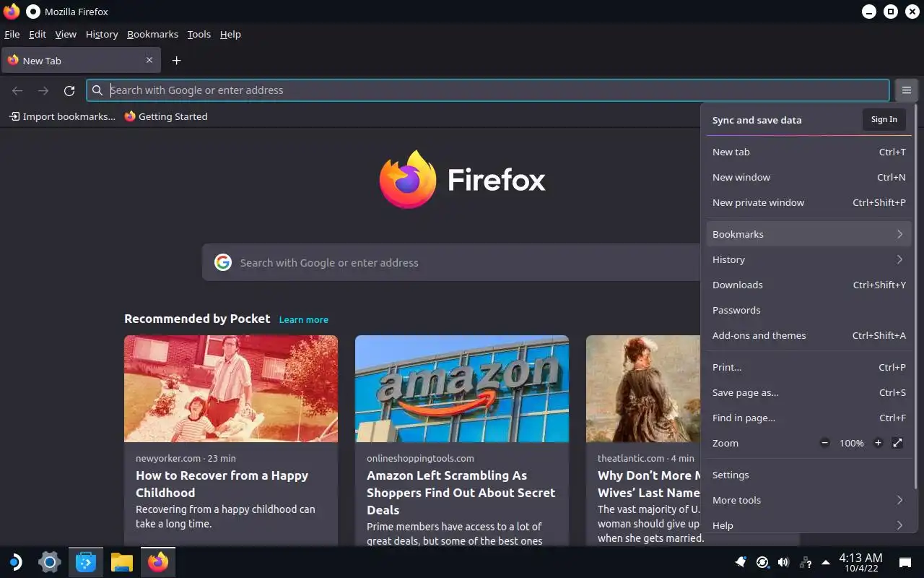Screen dimensions: 924x578
Task: Open the Happy Childhood article thumbnail
Action: (x=231, y=389)
